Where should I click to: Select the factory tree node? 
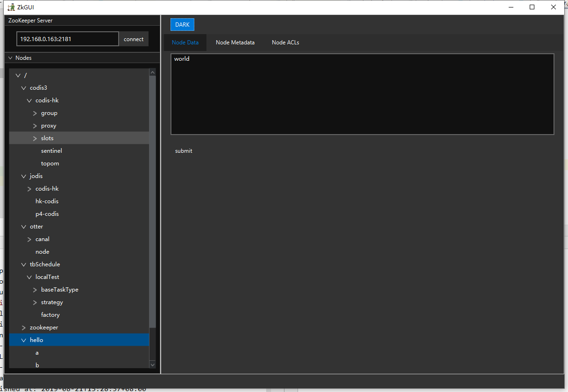50,315
